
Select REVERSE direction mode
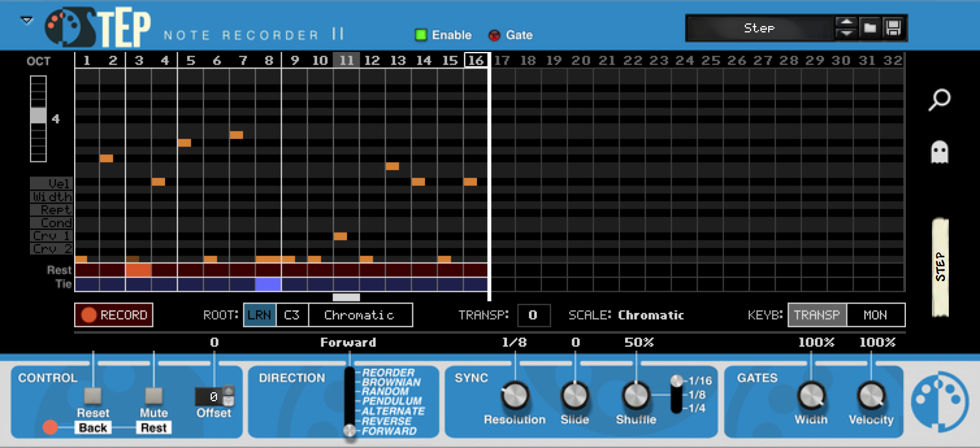[x=387, y=421]
